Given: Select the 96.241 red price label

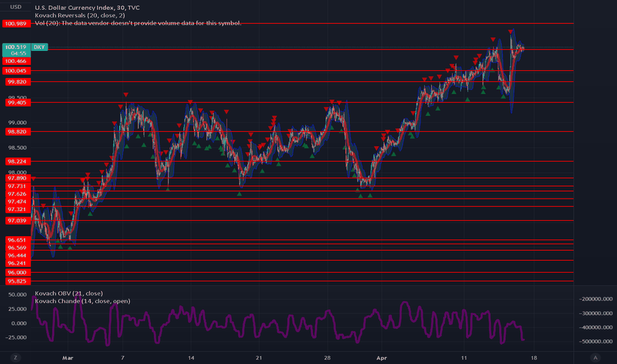Looking at the screenshot, I should [x=17, y=263].
